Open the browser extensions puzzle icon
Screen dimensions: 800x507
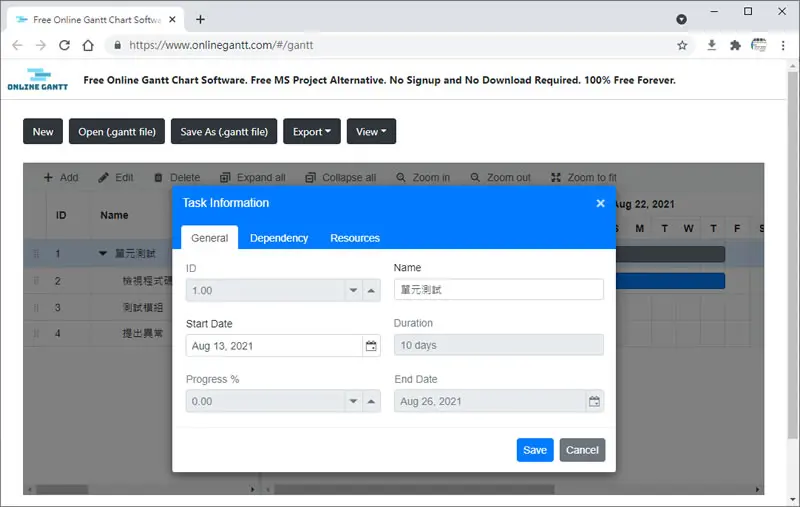pyautogui.click(x=735, y=45)
